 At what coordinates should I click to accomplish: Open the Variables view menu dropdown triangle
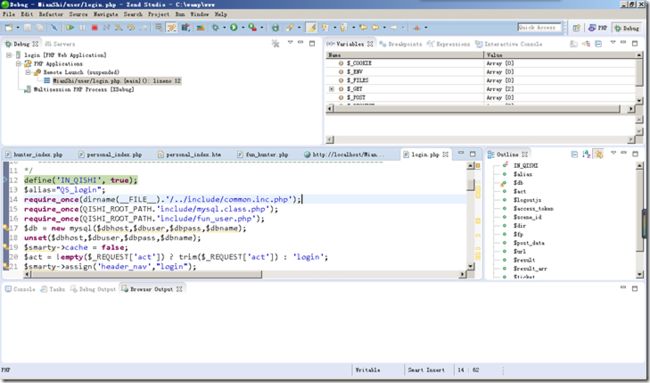(613, 43)
